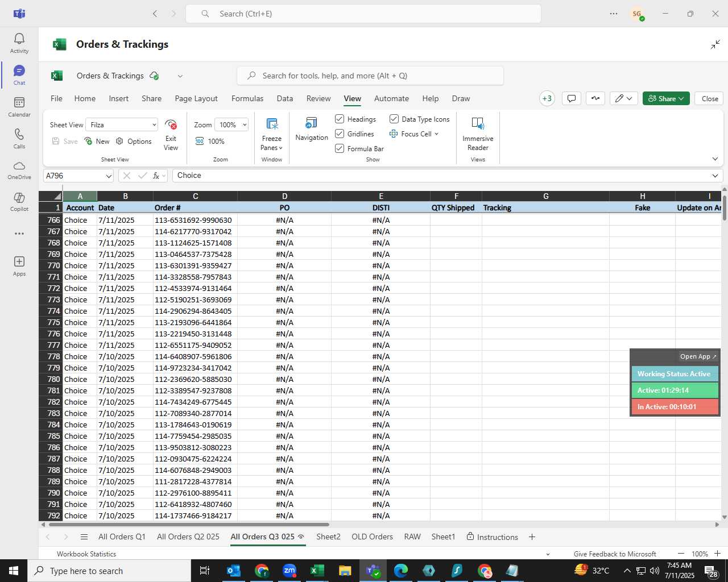Open Outlook from taskbar
The image size is (728, 582).
(x=234, y=571)
